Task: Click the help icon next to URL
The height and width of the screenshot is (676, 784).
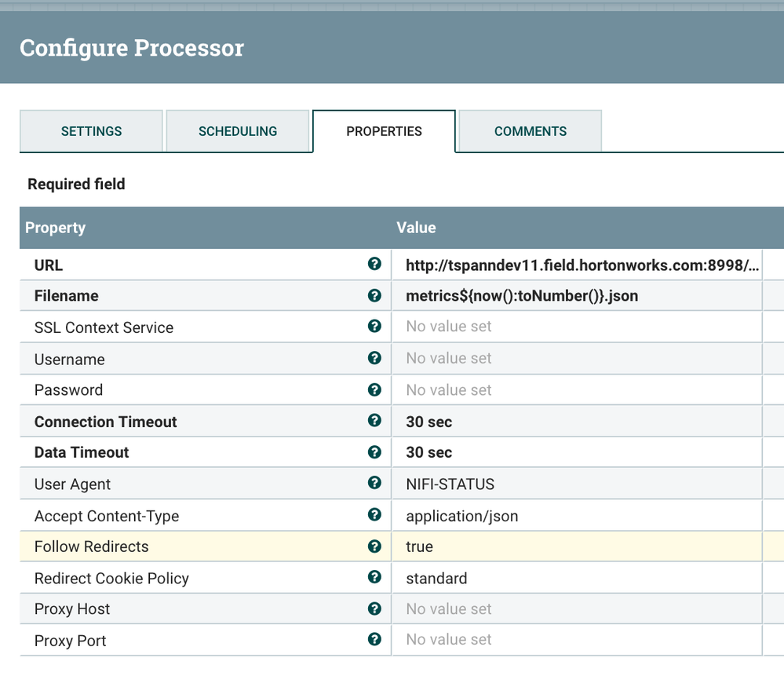Action: [374, 265]
